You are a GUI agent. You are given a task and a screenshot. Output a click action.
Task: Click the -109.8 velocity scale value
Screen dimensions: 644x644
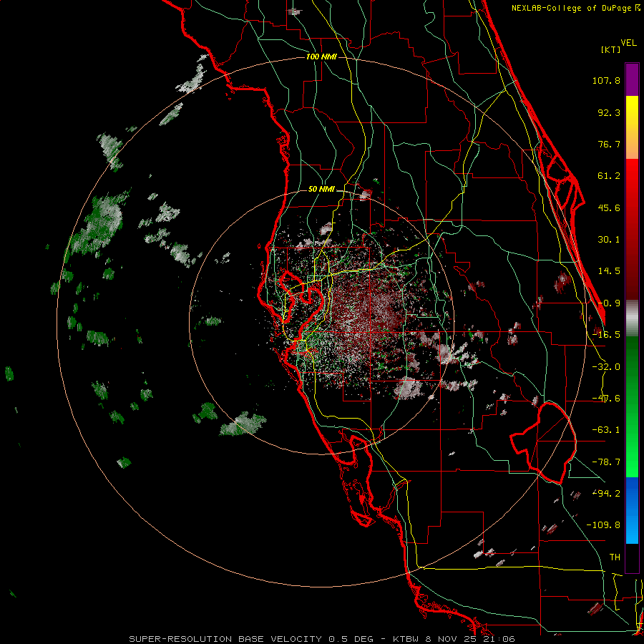pyautogui.click(x=603, y=525)
